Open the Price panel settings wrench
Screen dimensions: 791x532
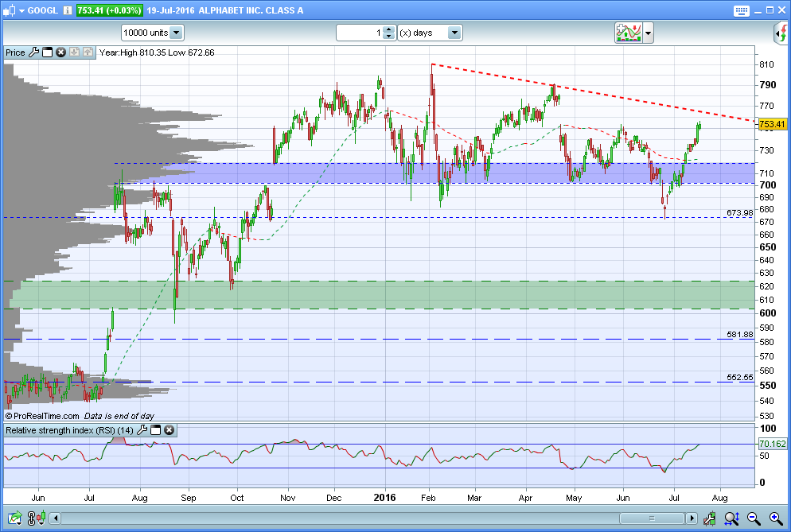click(x=33, y=52)
